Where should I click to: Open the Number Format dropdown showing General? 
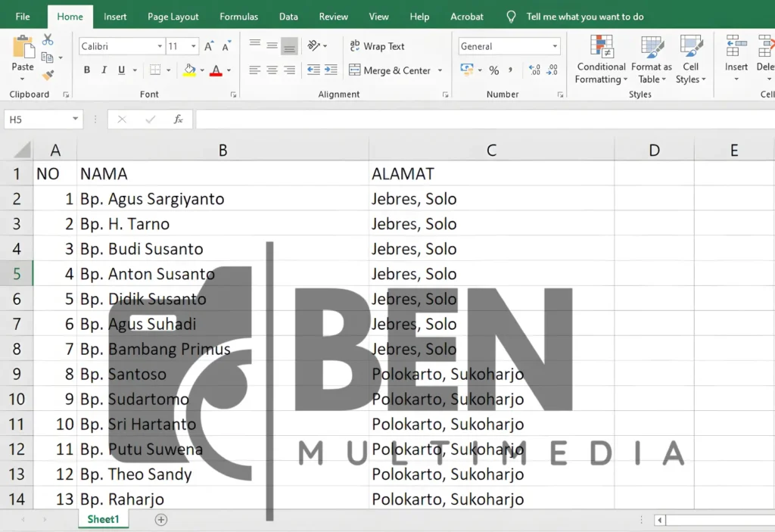click(509, 45)
